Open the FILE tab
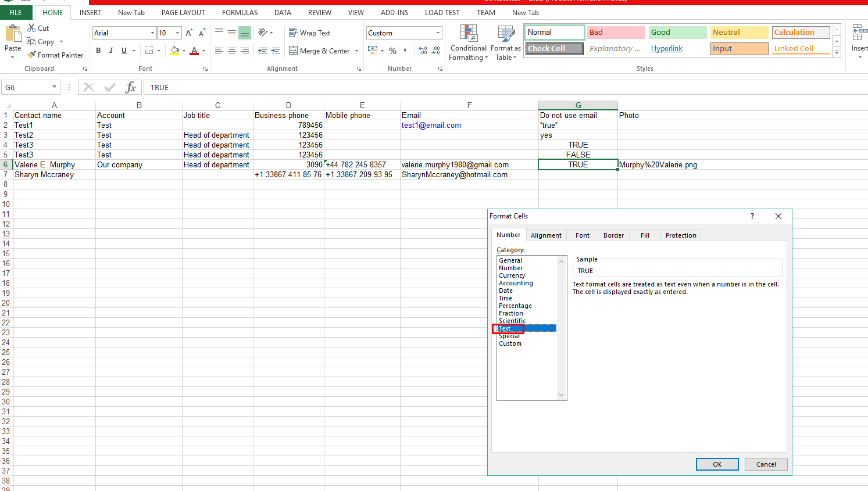The height and width of the screenshot is (491, 868). click(16, 12)
